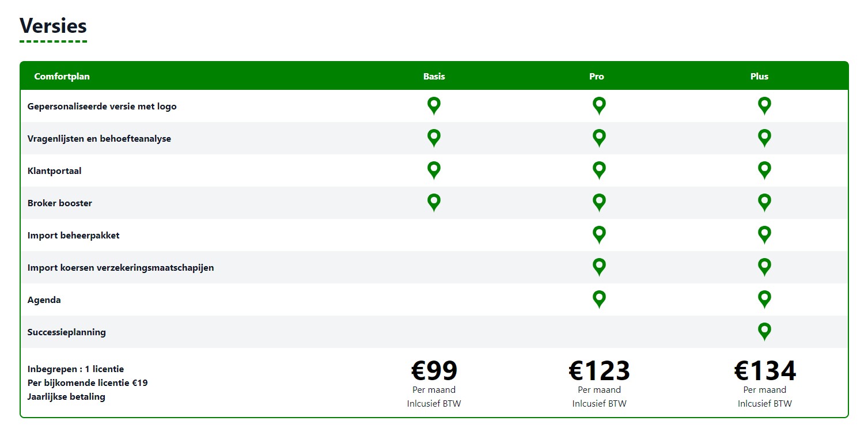The image size is (868, 432).
Task: Click Per bijkomende licentie €19 text
Action: pyautogui.click(x=88, y=383)
